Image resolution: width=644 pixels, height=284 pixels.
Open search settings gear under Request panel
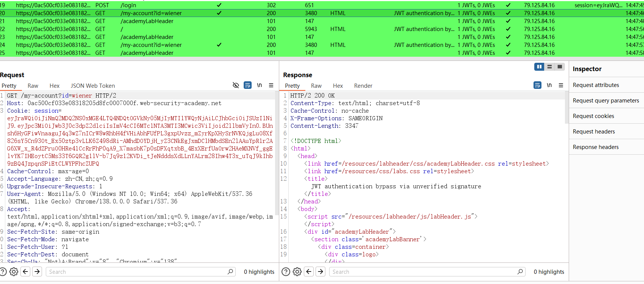tap(14, 272)
